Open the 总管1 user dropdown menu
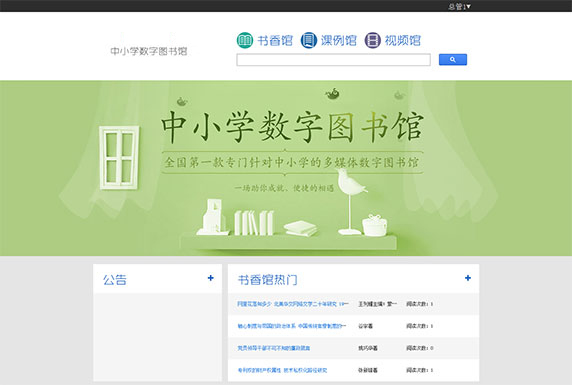Image resolution: width=572 pixels, height=385 pixels. point(459,6)
